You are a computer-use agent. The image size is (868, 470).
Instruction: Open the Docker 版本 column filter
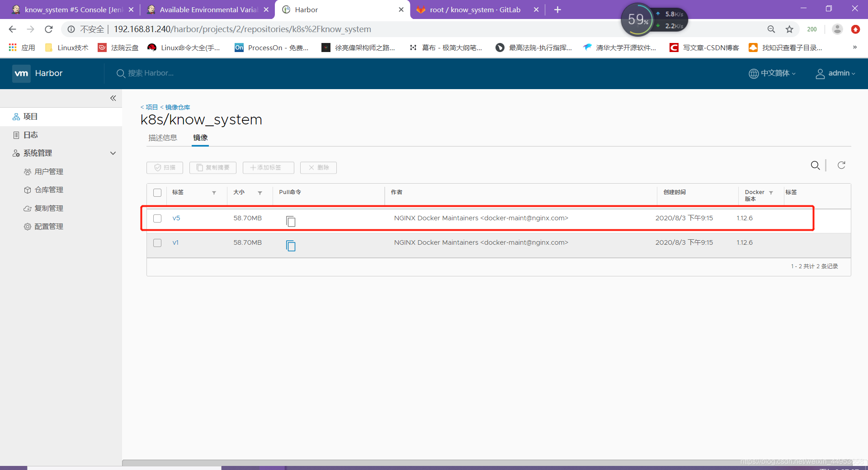771,193
